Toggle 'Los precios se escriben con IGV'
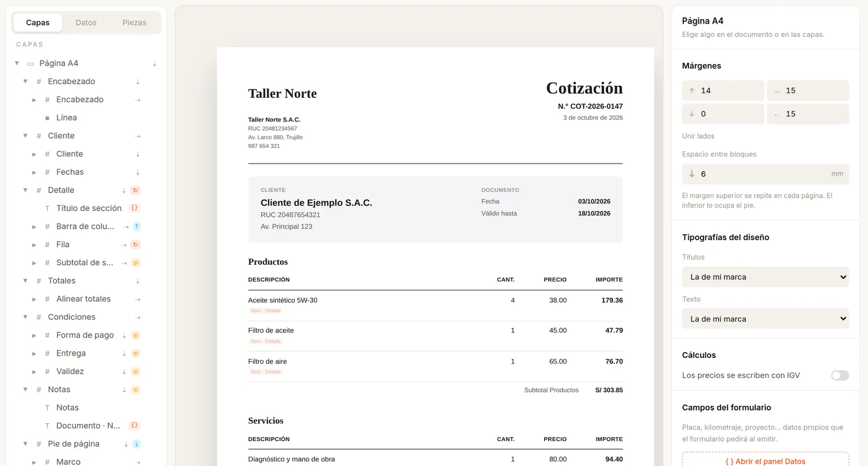 tap(840, 375)
